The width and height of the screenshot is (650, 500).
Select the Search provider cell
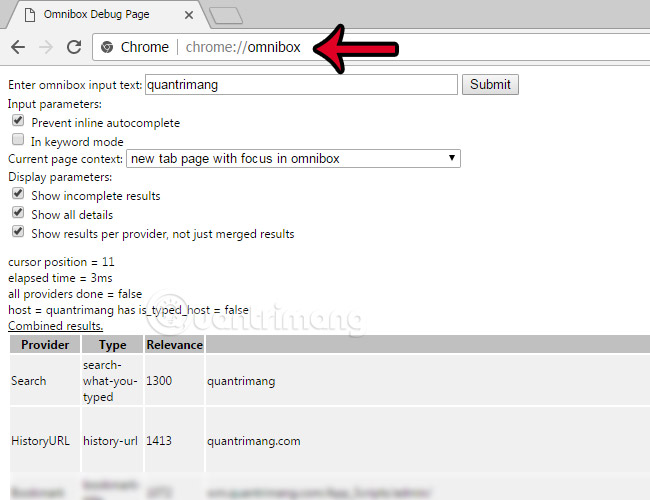45,381
